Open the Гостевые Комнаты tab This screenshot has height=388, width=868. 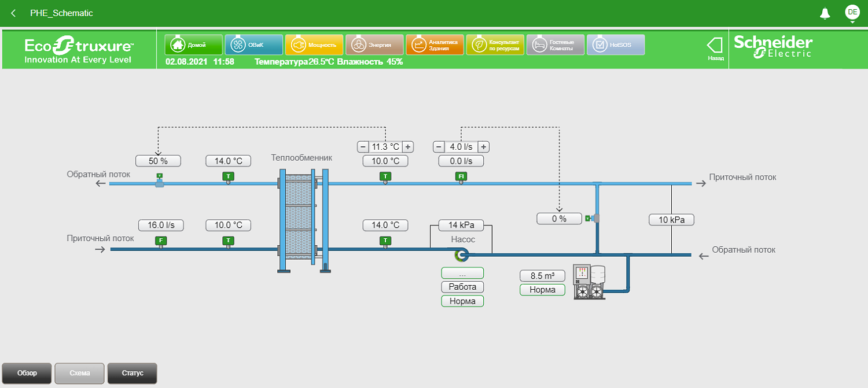click(x=555, y=45)
